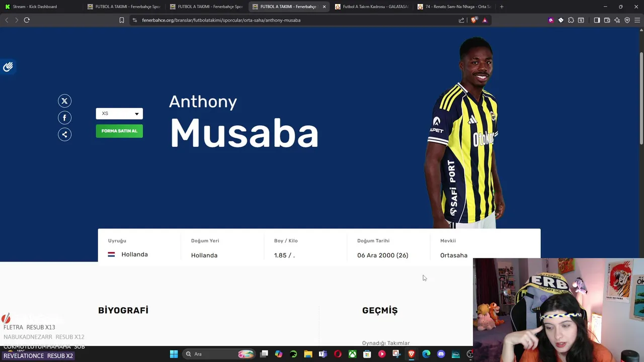644x362 pixels.
Task: Close the active Fenerbahçe tab
Action: pyautogui.click(x=324, y=7)
